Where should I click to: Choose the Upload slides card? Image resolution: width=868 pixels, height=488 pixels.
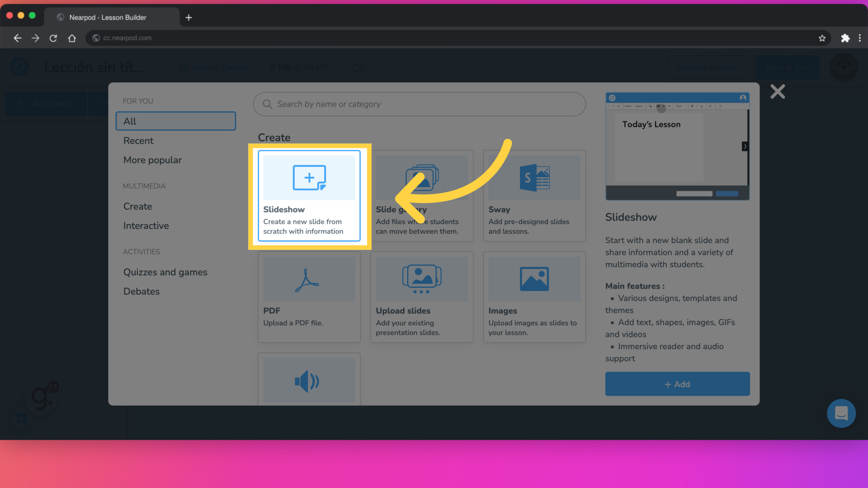(x=421, y=297)
